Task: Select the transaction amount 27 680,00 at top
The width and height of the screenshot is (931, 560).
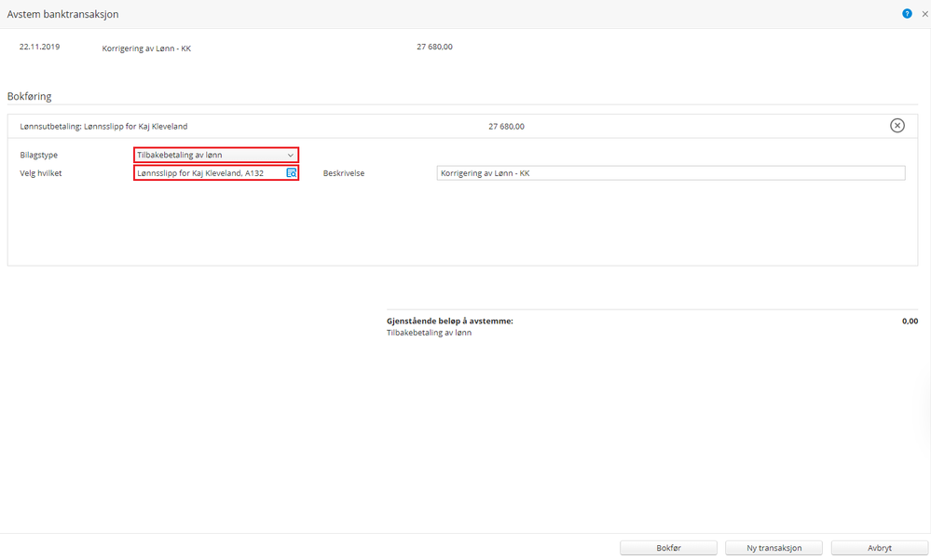Action: [x=434, y=47]
